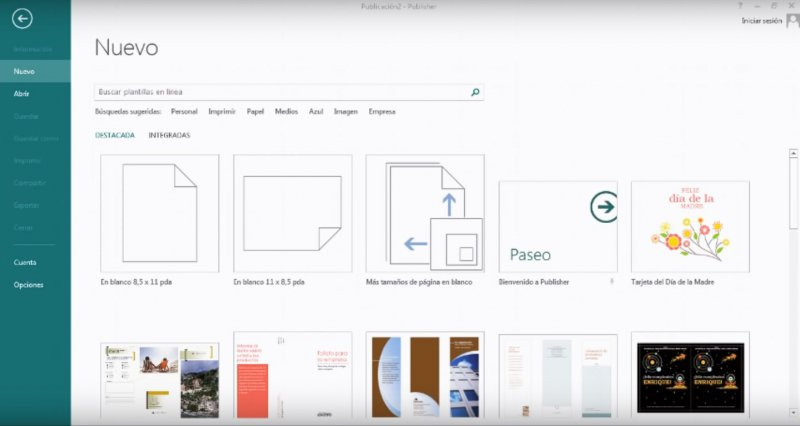Focus the Buscar plantillas en línea field

coord(289,92)
